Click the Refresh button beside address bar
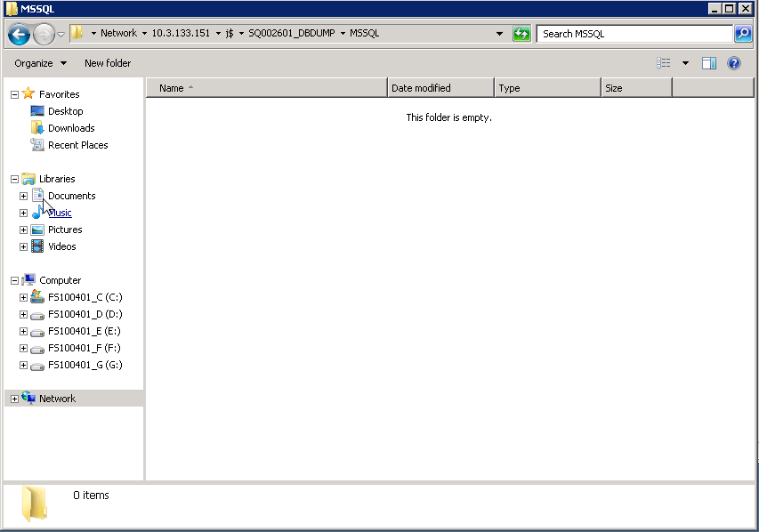The width and height of the screenshot is (759, 532). coord(521,34)
